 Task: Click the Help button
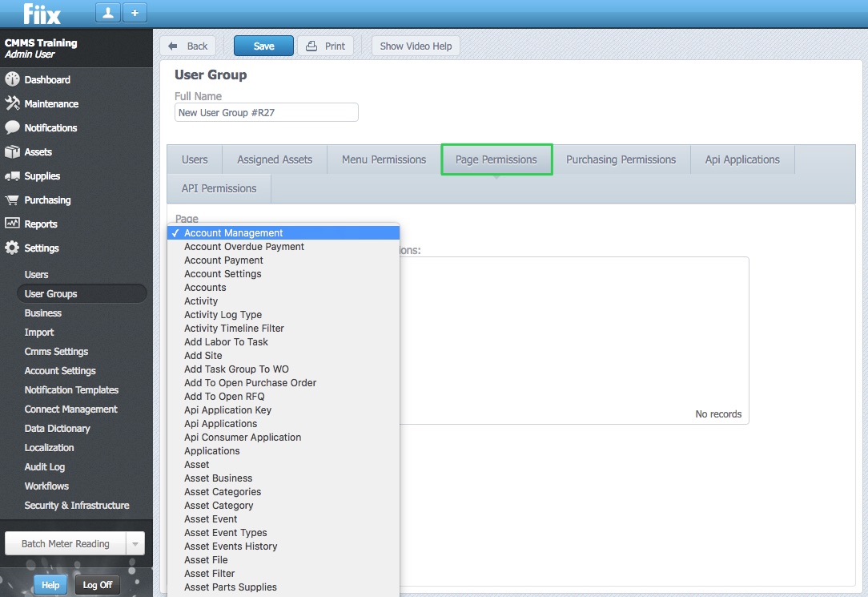pos(50,585)
